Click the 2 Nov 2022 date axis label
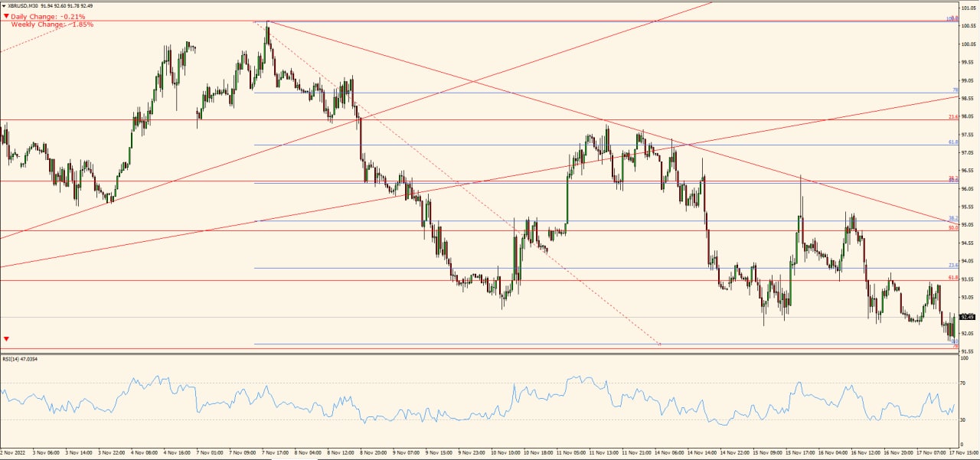The height and width of the screenshot is (460, 980). pos(14,452)
